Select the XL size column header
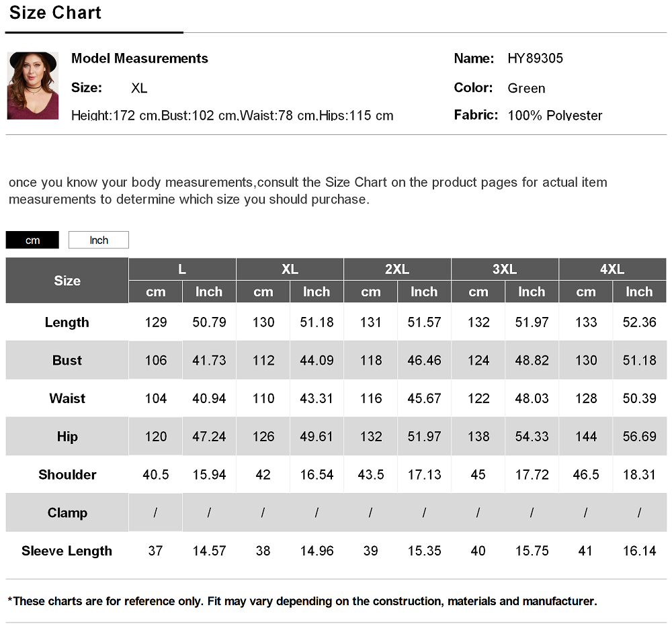The height and width of the screenshot is (628, 672). [290, 269]
